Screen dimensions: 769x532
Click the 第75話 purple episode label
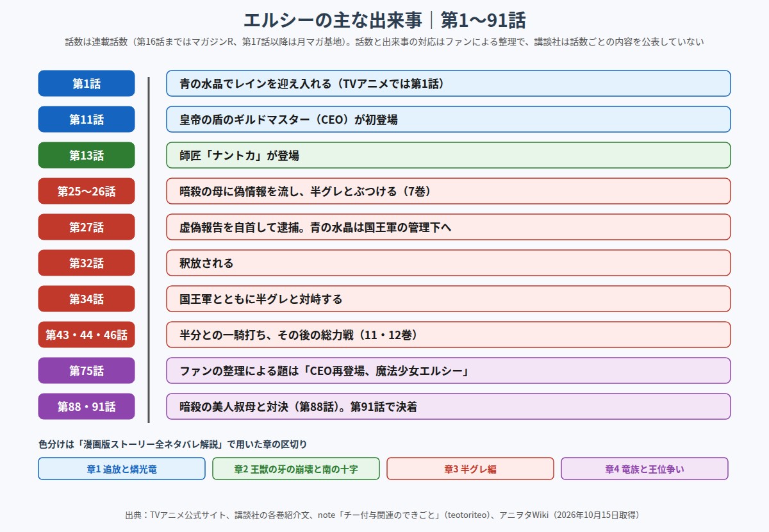[87, 370]
